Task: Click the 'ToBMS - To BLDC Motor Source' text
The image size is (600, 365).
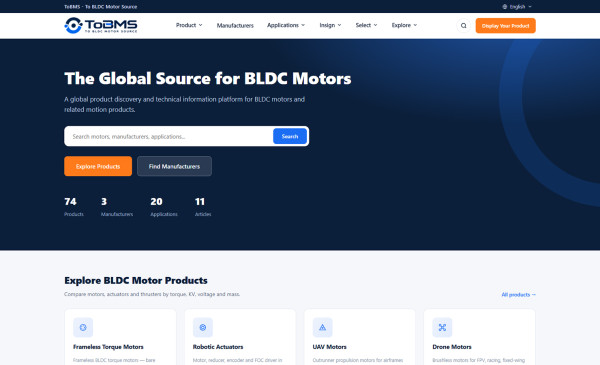Action: [x=101, y=7]
